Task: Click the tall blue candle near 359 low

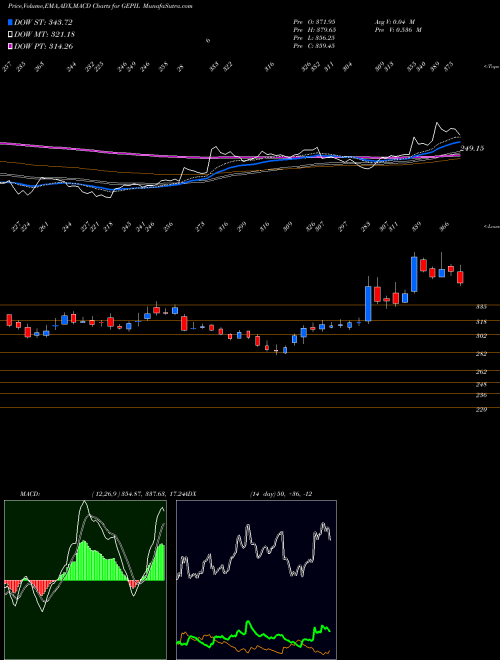Action: click(414, 273)
